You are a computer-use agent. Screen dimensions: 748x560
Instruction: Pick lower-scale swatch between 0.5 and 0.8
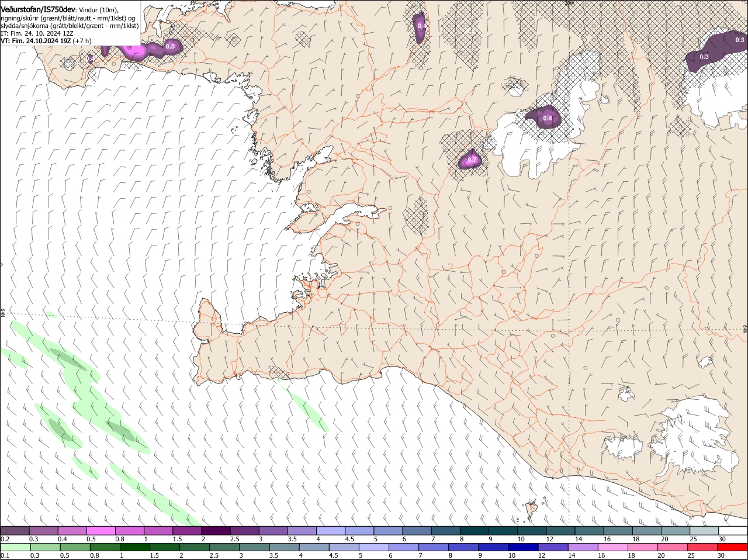(75, 548)
